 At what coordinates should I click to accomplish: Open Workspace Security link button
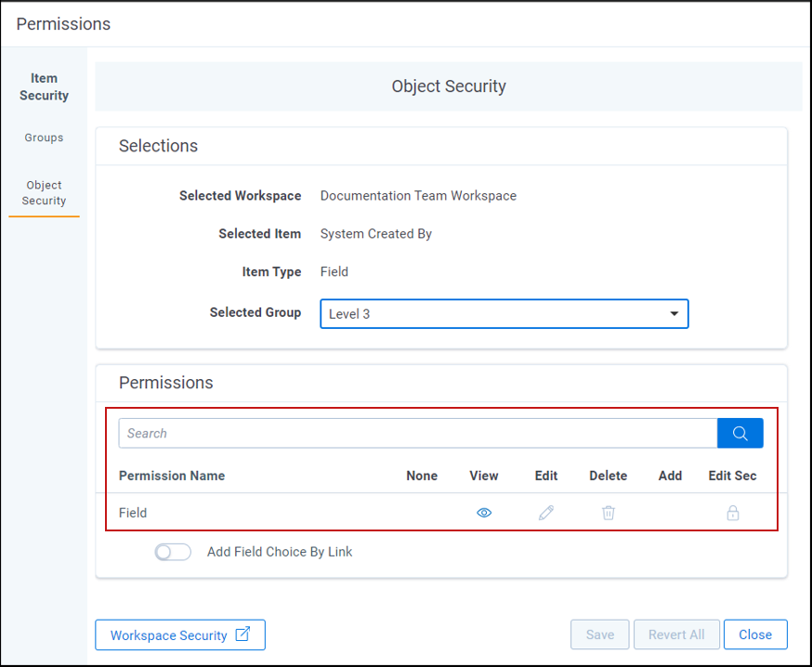(x=180, y=634)
